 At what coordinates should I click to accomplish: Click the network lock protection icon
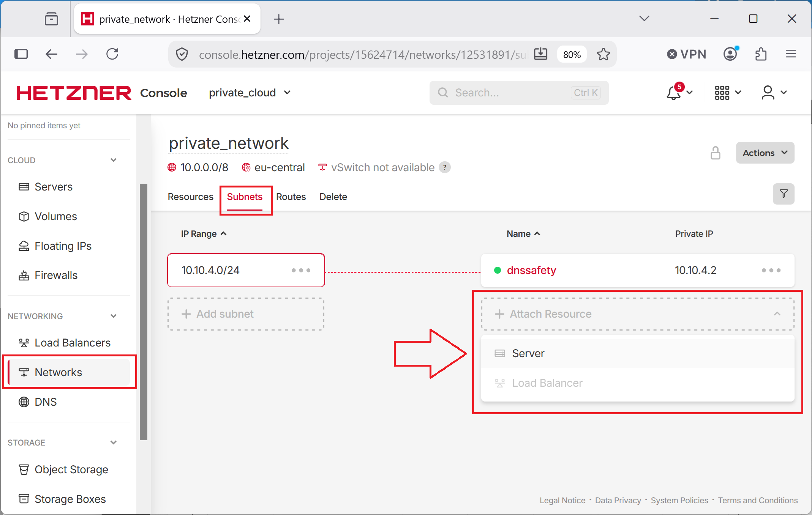click(716, 153)
